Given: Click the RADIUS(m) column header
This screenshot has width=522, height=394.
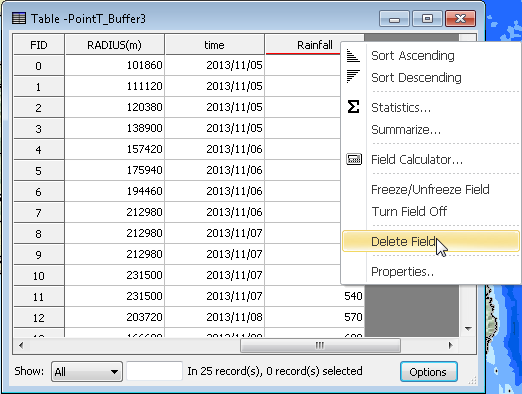Looking at the screenshot, I should click(114, 44).
